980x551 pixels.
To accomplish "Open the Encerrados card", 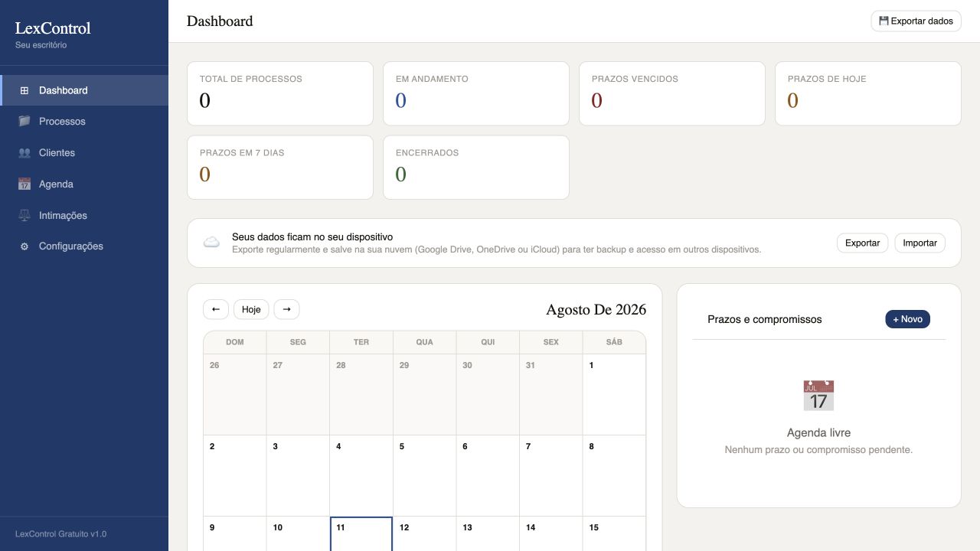I will (476, 168).
